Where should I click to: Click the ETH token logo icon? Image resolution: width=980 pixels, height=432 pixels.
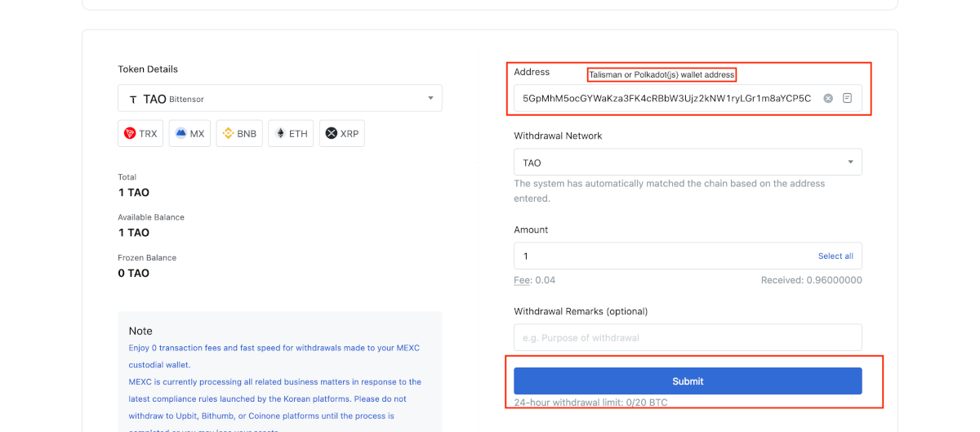pos(280,133)
